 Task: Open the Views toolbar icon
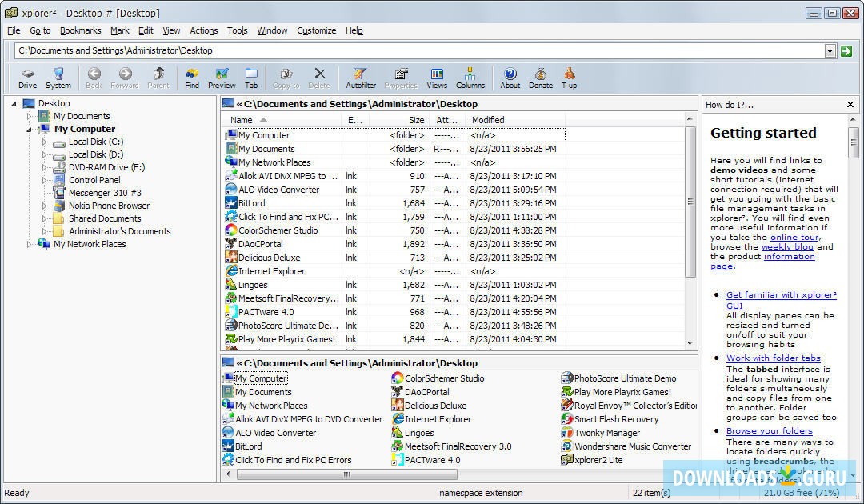click(437, 78)
